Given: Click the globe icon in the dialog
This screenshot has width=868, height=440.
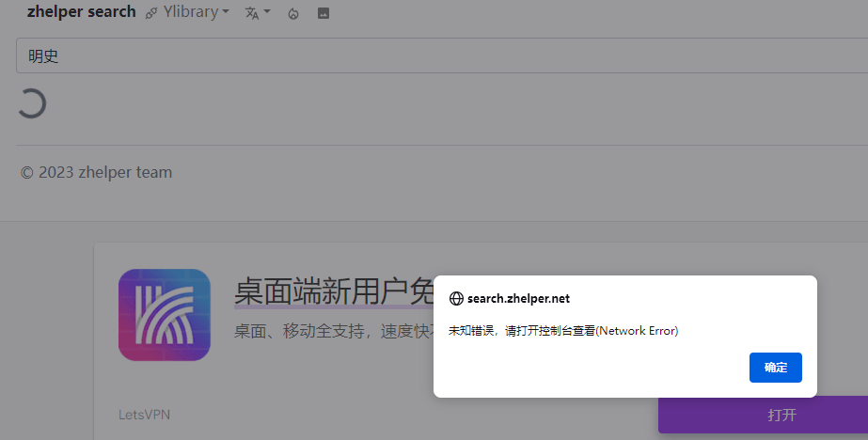Looking at the screenshot, I should click(x=456, y=299).
